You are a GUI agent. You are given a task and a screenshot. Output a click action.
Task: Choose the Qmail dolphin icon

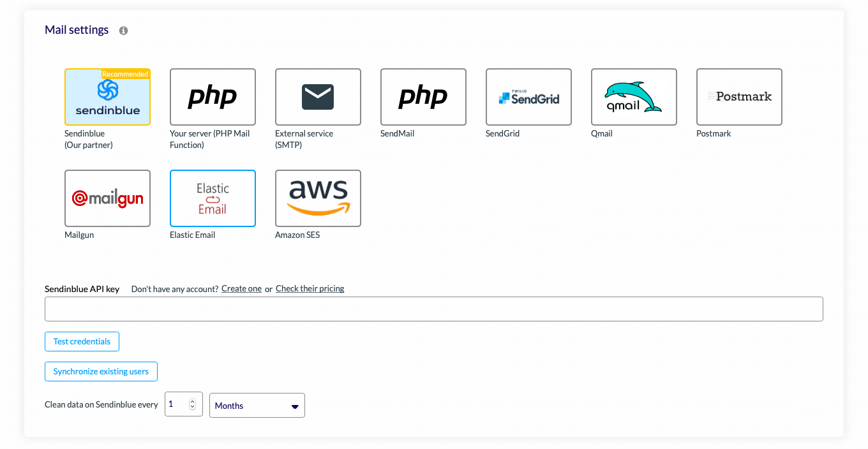(634, 97)
